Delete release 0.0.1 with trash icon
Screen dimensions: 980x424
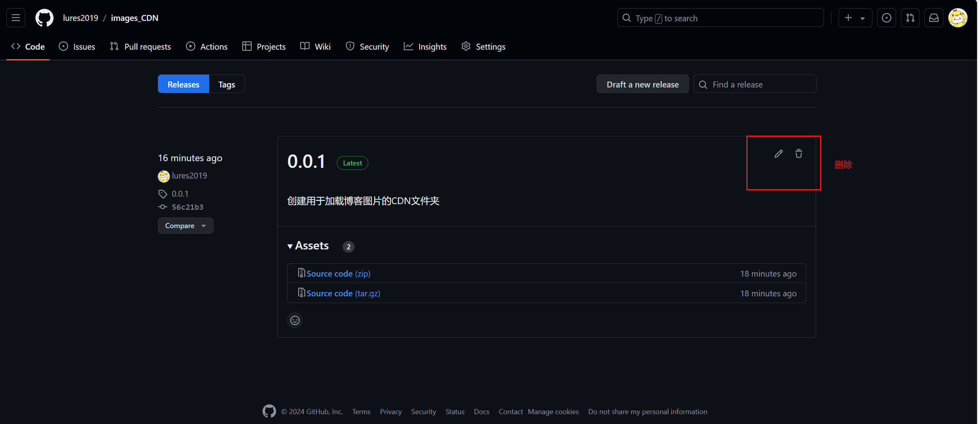(x=798, y=154)
